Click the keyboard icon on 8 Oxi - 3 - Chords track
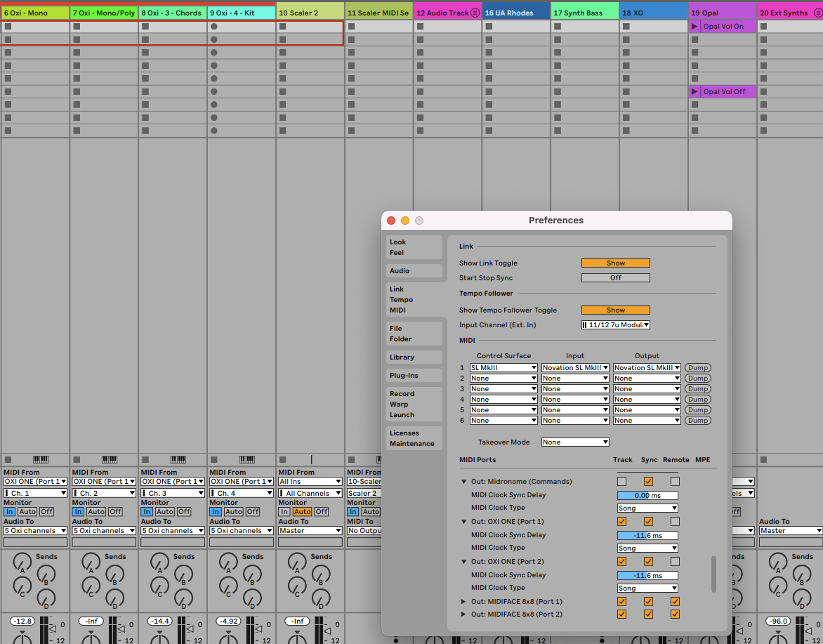823x644 pixels. (x=178, y=460)
